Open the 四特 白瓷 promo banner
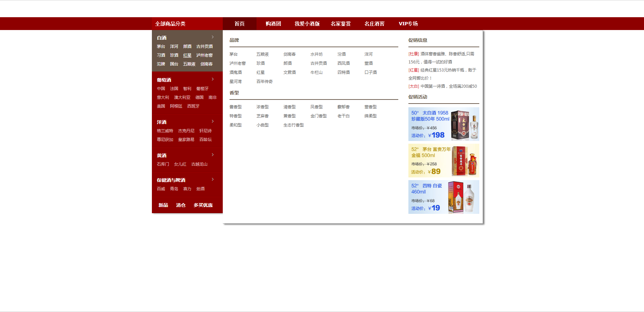Image resolution: width=644 pixels, height=312 pixels. click(x=444, y=197)
